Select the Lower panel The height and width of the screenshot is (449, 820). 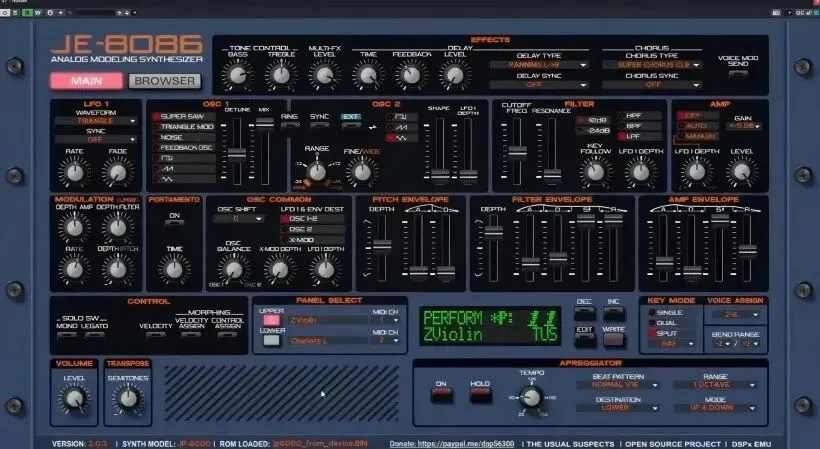pyautogui.click(x=271, y=340)
